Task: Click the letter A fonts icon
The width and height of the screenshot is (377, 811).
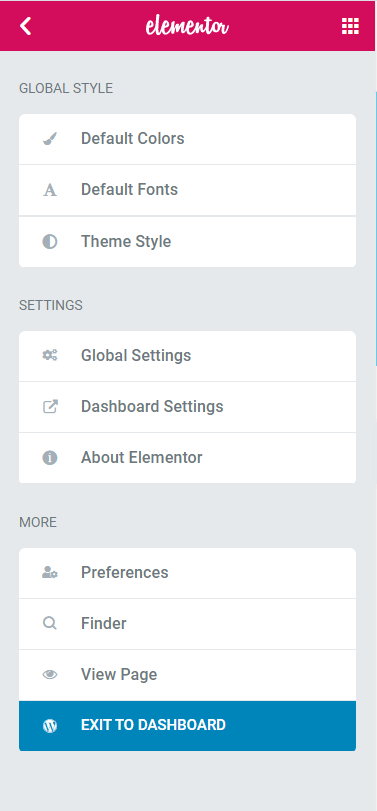Action: click(x=50, y=190)
